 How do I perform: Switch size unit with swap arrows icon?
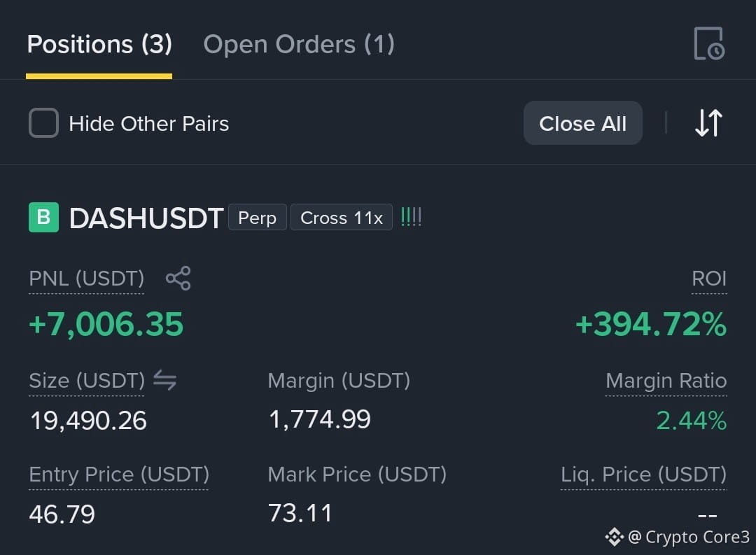click(165, 380)
